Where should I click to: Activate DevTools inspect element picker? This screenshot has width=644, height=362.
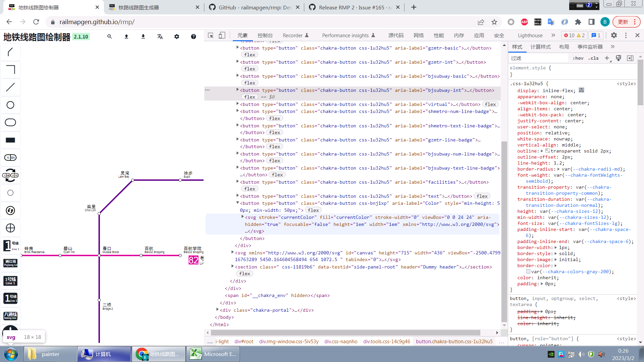(211, 36)
